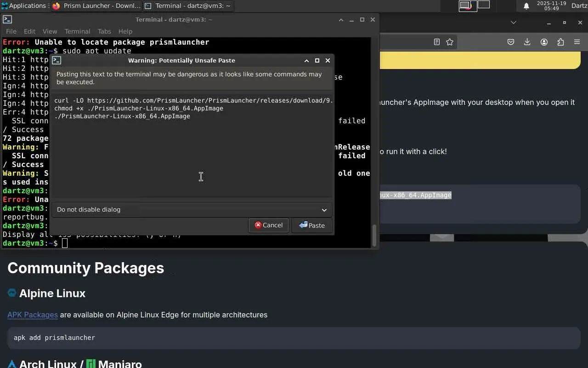This screenshot has width=588, height=368.
Task: Click the terminal icon in the warning dialog title
Action: click(57, 60)
